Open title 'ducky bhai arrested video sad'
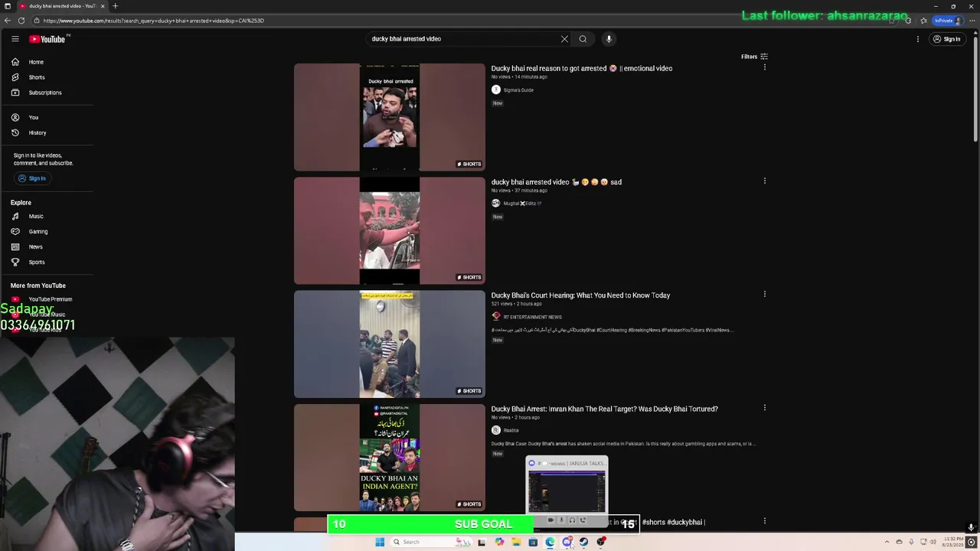980x551 pixels. point(557,182)
